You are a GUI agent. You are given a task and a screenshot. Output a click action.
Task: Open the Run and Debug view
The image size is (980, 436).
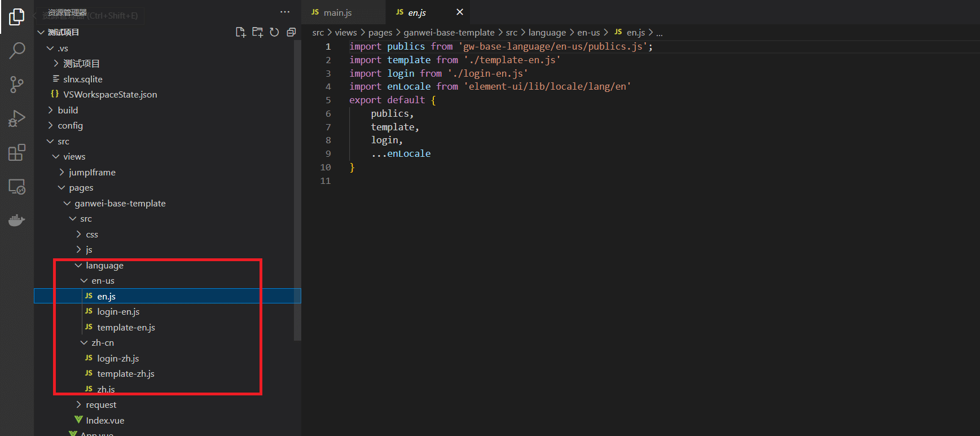pos(17,118)
